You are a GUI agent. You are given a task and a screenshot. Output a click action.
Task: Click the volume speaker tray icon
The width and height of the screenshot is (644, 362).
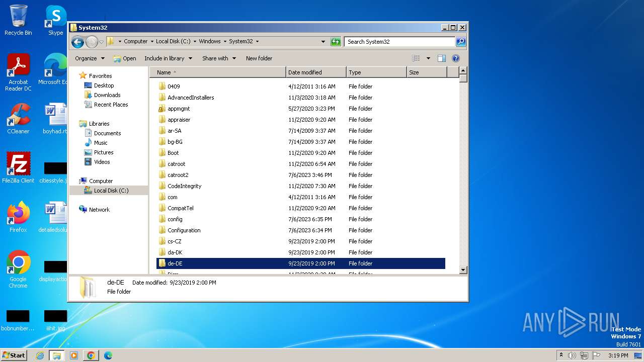tap(572, 355)
